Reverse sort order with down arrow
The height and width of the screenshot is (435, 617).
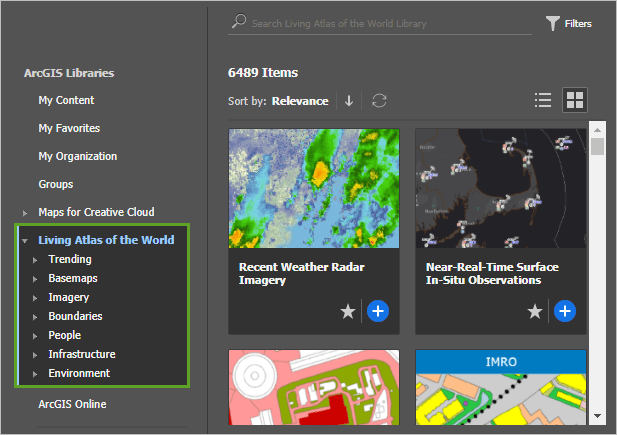pyautogui.click(x=349, y=101)
